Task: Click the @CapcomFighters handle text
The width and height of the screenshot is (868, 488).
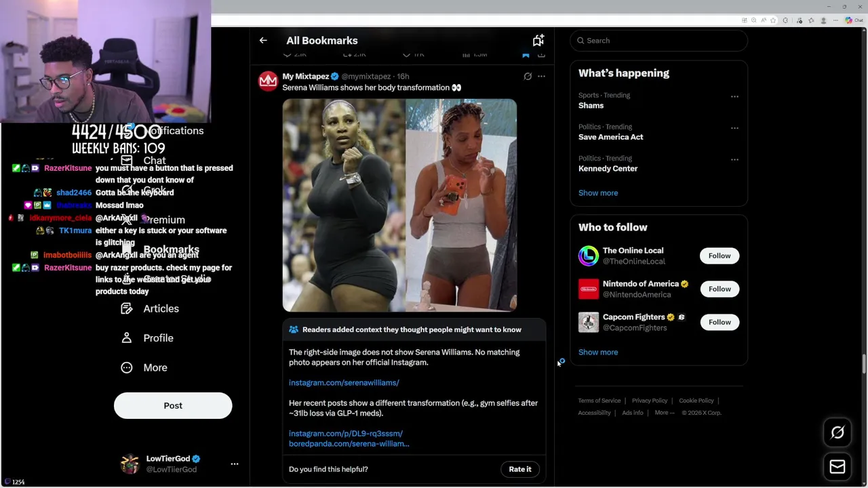Action: click(x=635, y=328)
